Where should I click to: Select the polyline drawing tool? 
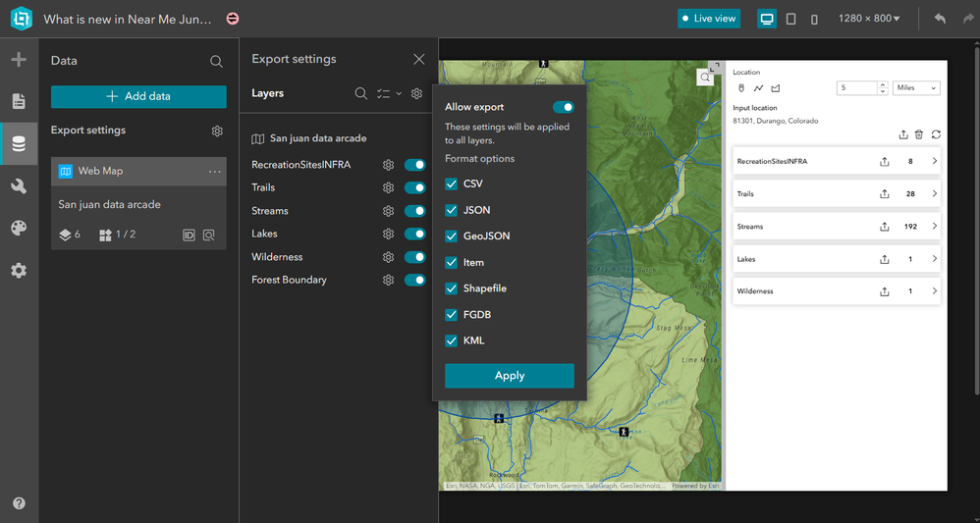point(758,88)
